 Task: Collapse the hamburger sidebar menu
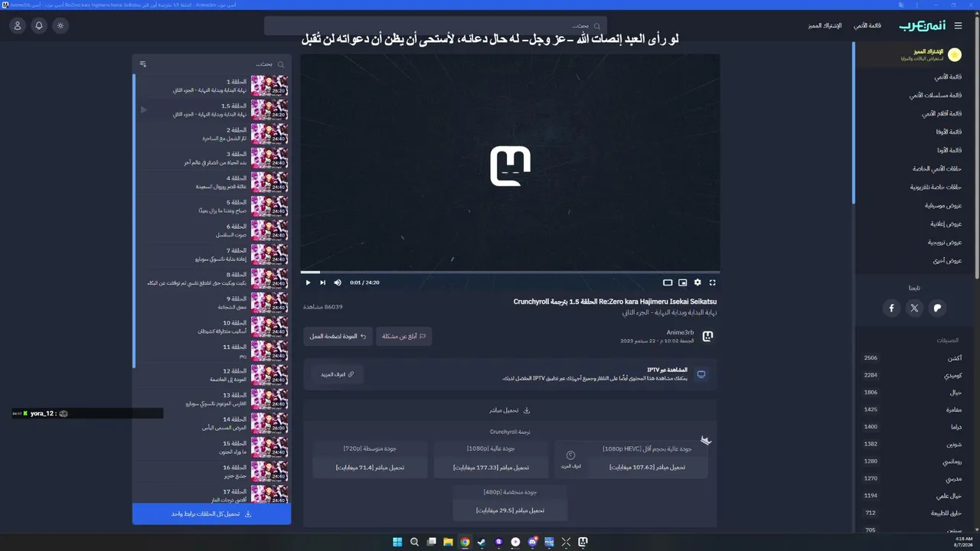point(958,25)
